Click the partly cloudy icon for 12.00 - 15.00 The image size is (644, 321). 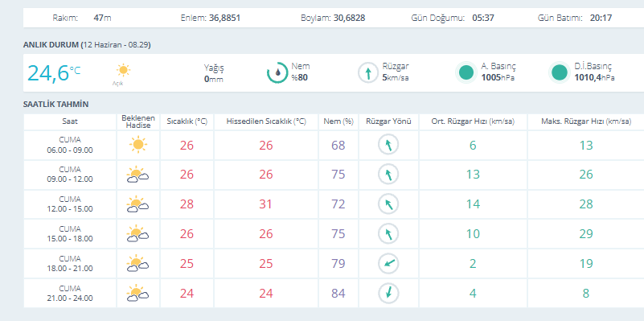point(137,204)
